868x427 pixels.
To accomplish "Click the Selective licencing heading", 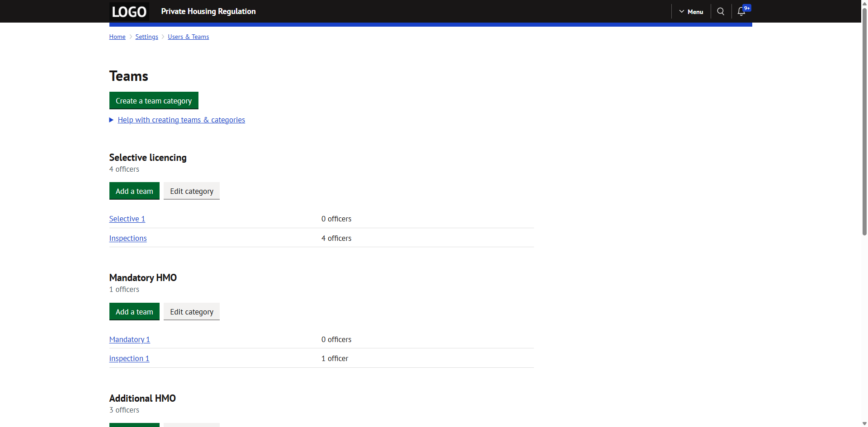I will click(x=148, y=157).
